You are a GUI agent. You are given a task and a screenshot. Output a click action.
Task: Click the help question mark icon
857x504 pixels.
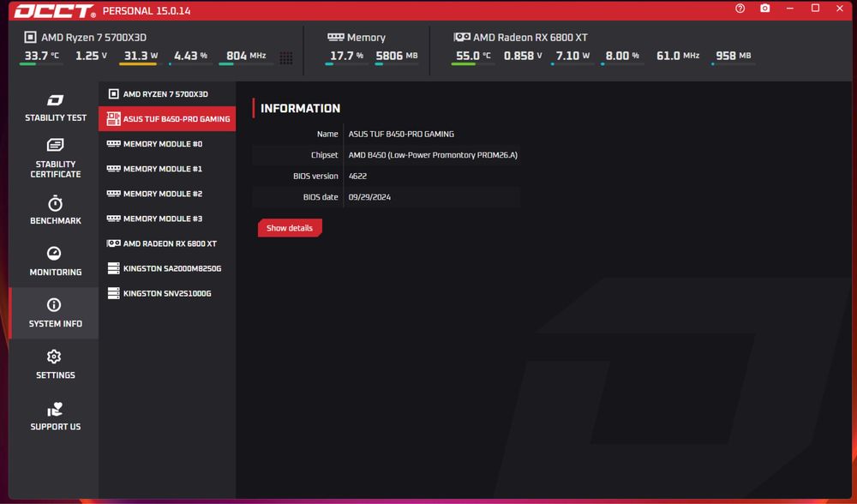pyautogui.click(x=740, y=9)
